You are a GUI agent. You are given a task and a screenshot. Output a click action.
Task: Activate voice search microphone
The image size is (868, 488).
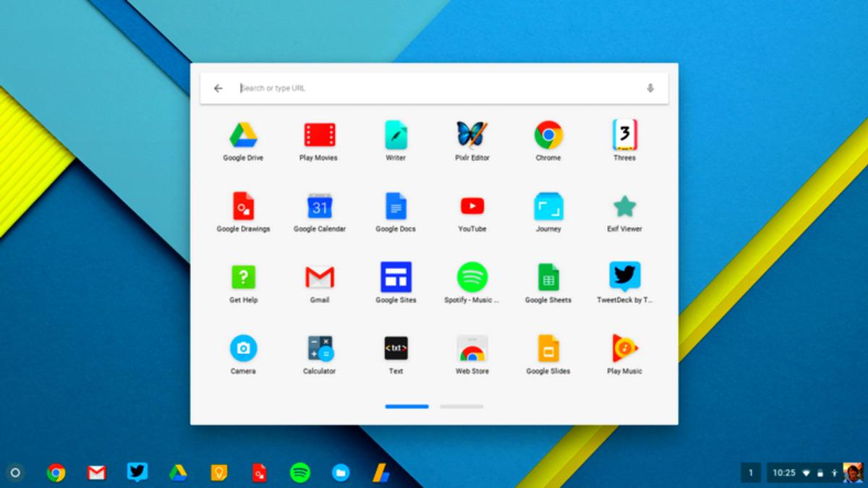pos(650,88)
